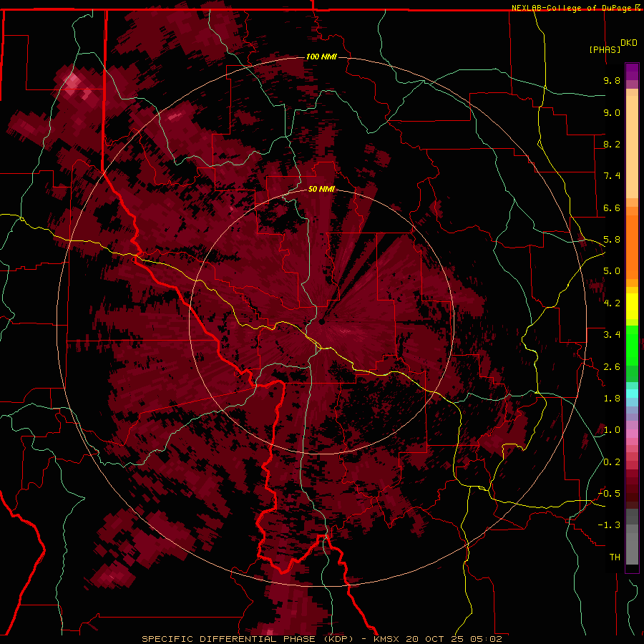The image size is (644, 644).
Task: Click the 2.6 scale value
Action: 612,367
